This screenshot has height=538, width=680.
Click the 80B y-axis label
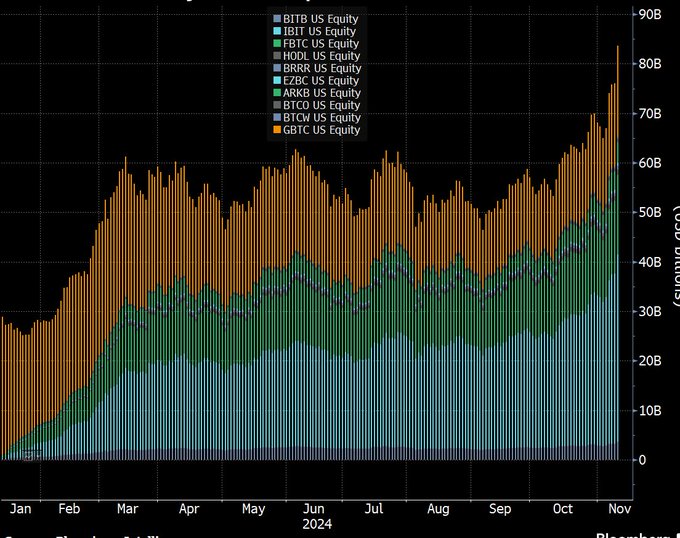[x=650, y=64]
